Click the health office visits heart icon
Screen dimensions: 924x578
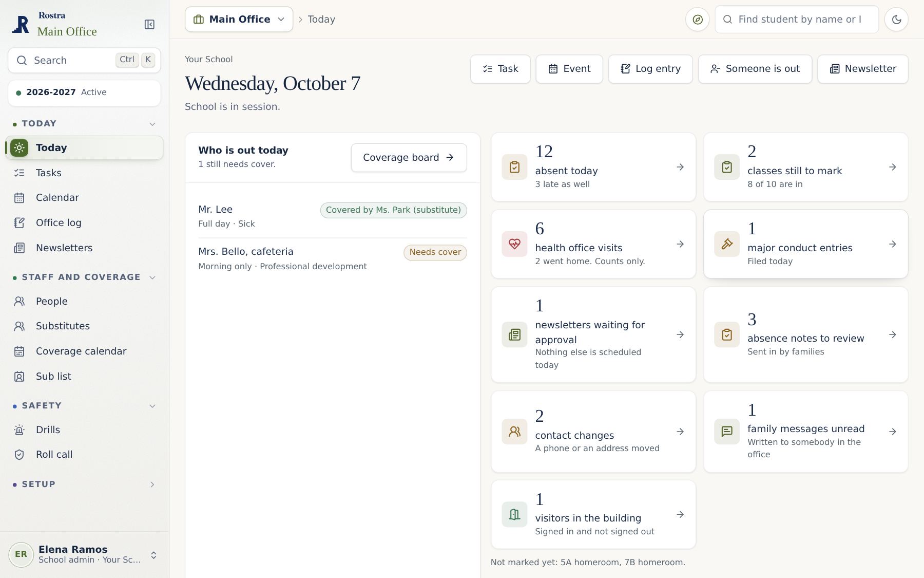[x=514, y=244]
